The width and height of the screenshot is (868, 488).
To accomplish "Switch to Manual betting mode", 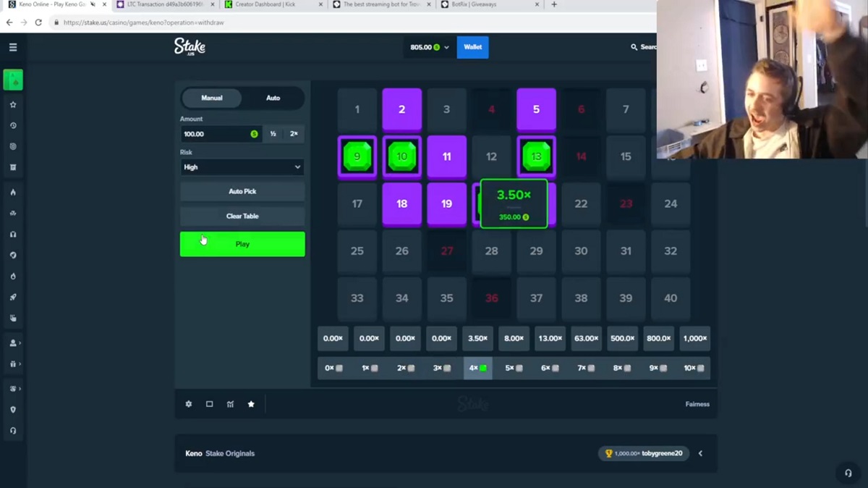I will (x=212, y=98).
